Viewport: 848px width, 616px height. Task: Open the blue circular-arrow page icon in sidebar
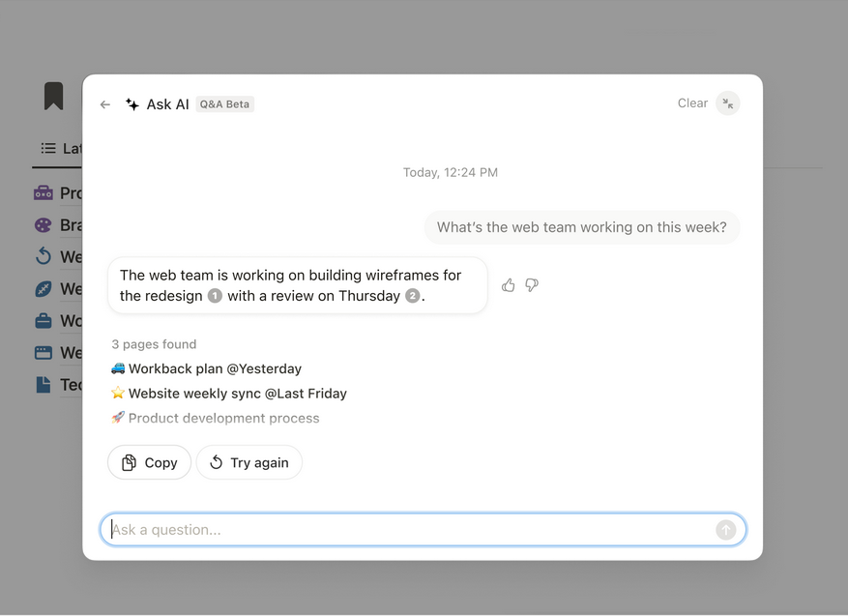click(x=44, y=256)
